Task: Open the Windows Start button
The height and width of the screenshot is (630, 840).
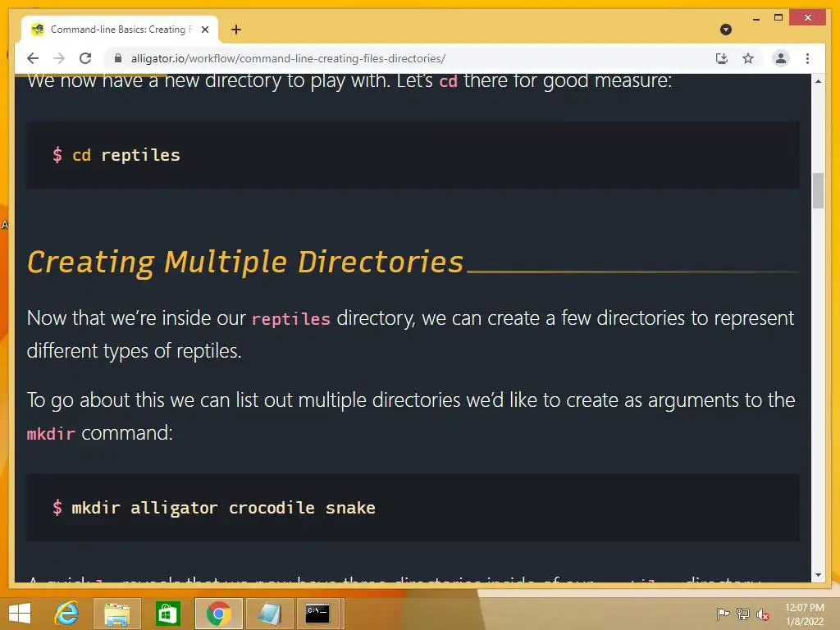Action: click(20, 614)
